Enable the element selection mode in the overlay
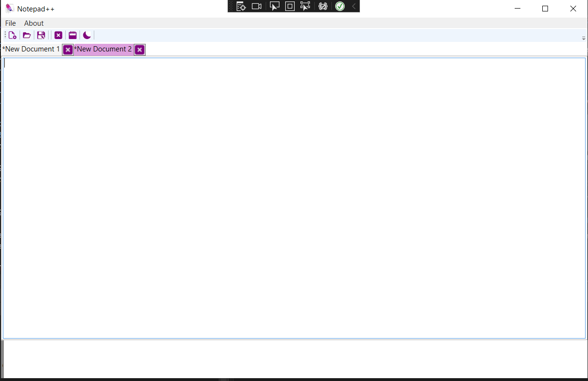Screen dimensions: 588x381 pyautogui.click(x=305, y=6)
